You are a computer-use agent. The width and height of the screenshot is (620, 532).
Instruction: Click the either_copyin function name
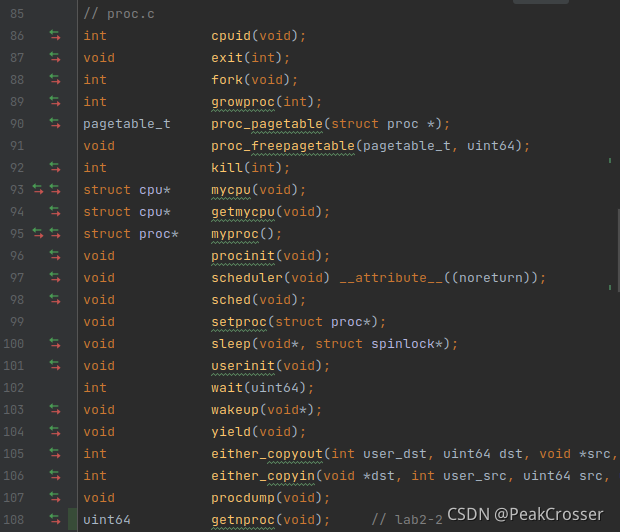(x=263, y=476)
